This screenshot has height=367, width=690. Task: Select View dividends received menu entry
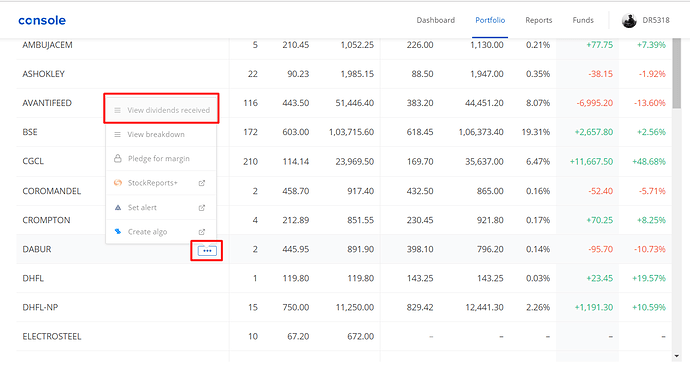[x=161, y=110]
